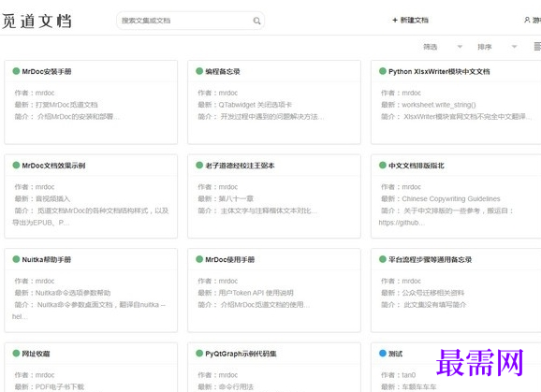Click the 新建文档 button
Viewport: 541px width, 392px height.
pyautogui.click(x=410, y=21)
